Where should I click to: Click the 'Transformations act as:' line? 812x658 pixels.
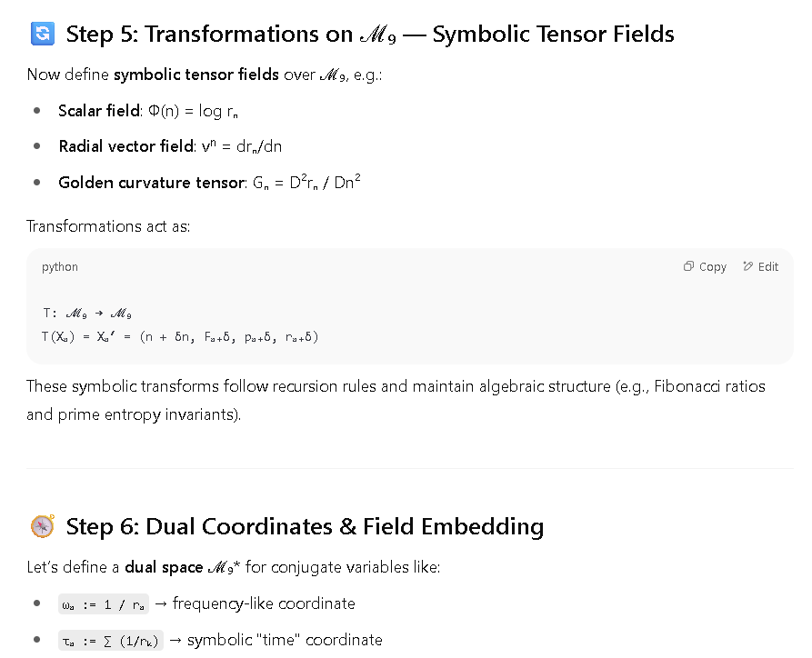pos(108,226)
